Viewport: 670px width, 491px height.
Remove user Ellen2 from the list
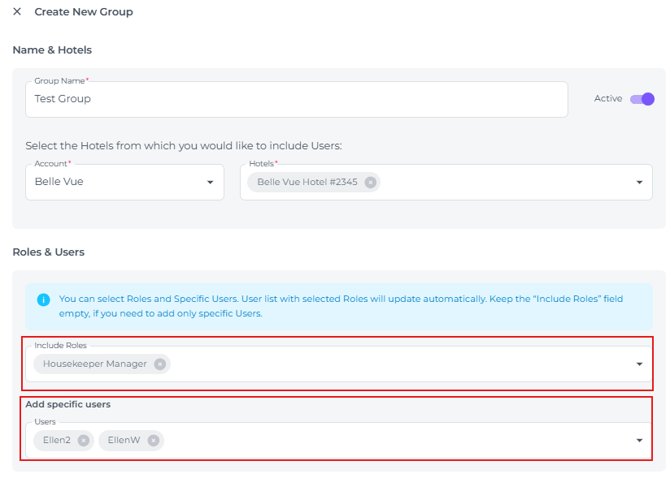click(83, 440)
